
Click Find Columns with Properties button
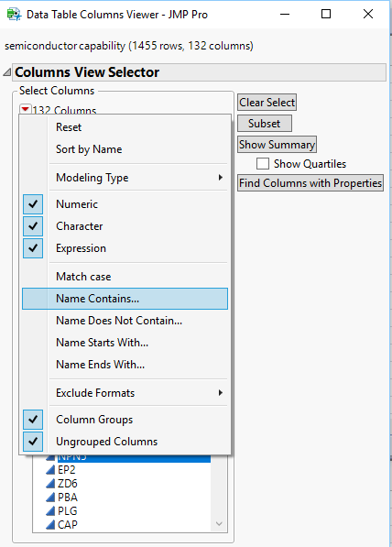(x=310, y=183)
